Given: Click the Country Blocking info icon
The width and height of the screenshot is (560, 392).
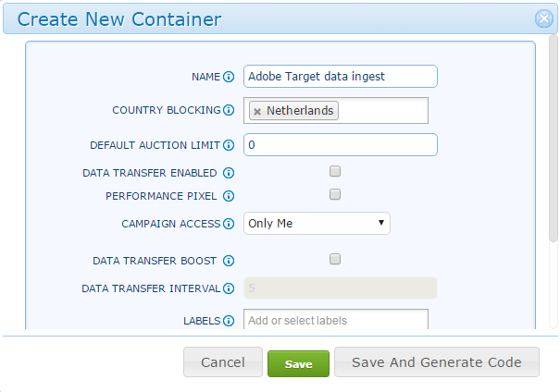Looking at the screenshot, I should point(229,110).
